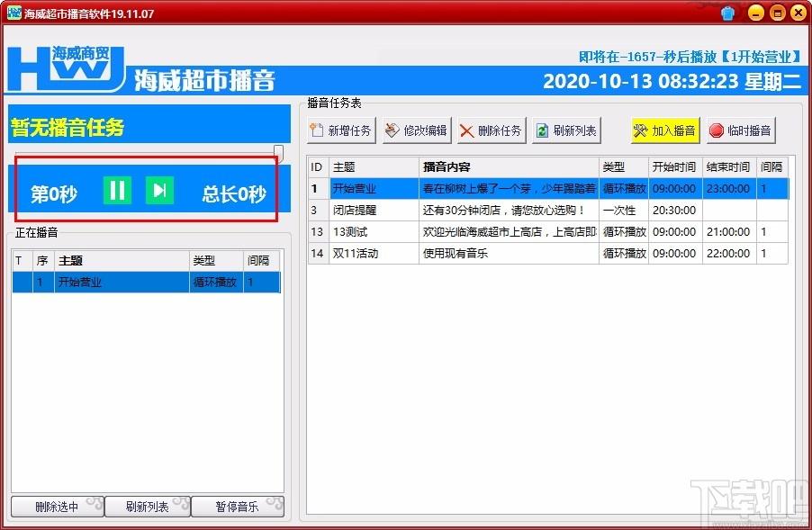
Task: Click the 修改编辑 edit button
Action: (x=417, y=130)
